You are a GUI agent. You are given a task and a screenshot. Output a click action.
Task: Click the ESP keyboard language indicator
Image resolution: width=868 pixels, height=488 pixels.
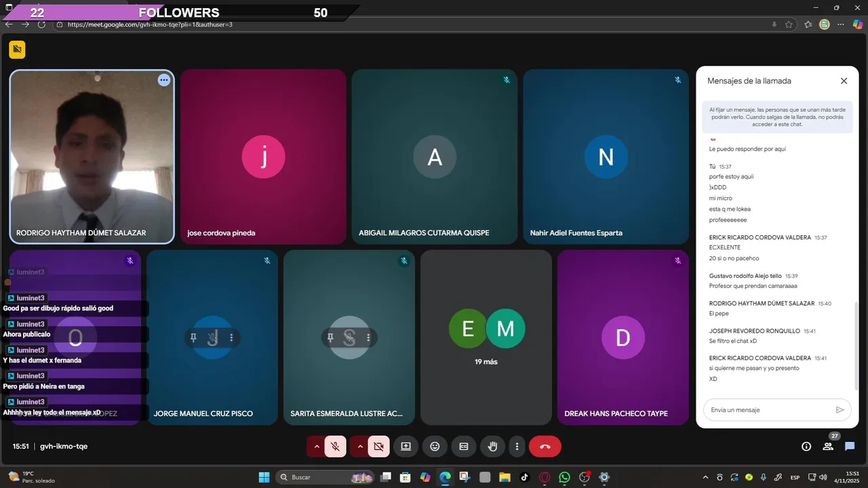(x=795, y=477)
